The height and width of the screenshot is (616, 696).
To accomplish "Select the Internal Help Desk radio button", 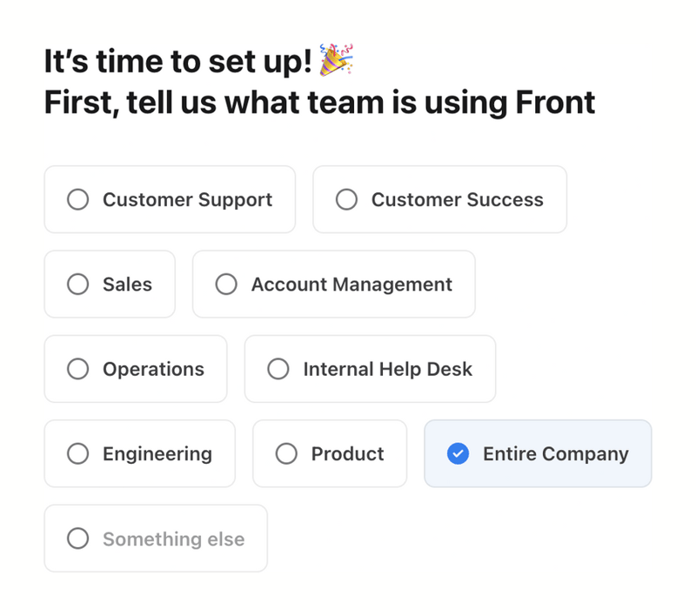I will click(x=278, y=369).
